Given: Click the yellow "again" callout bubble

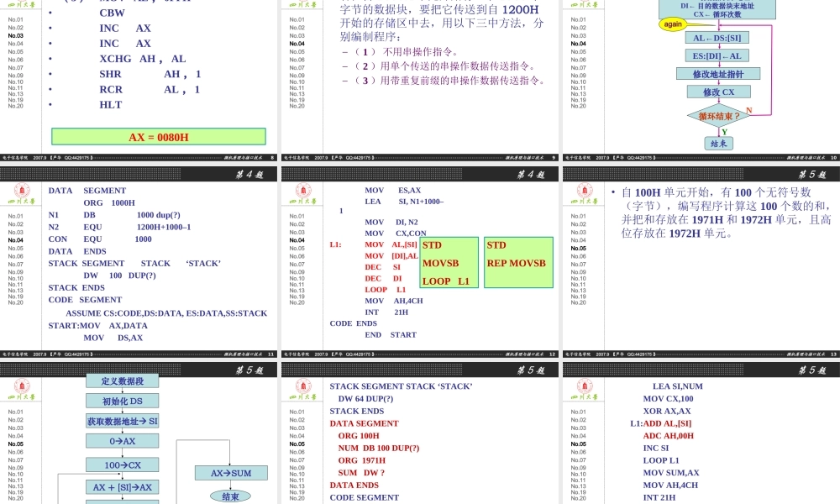Looking at the screenshot, I should click(x=673, y=24).
